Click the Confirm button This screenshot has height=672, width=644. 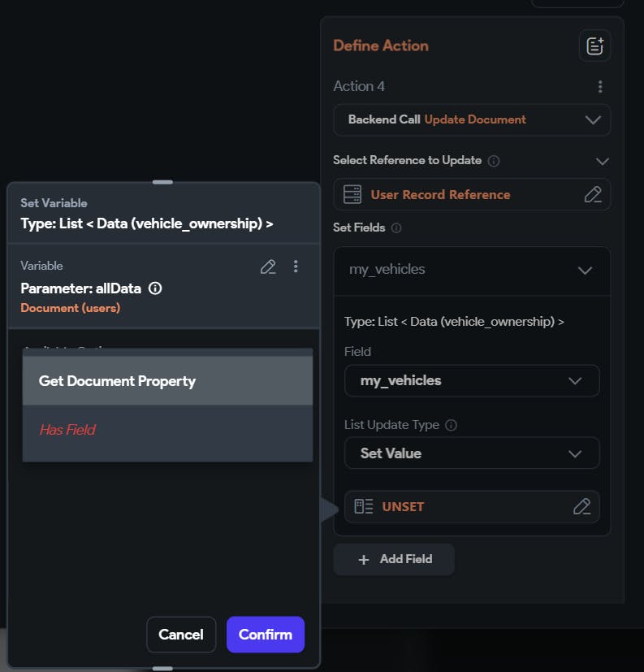(x=265, y=635)
